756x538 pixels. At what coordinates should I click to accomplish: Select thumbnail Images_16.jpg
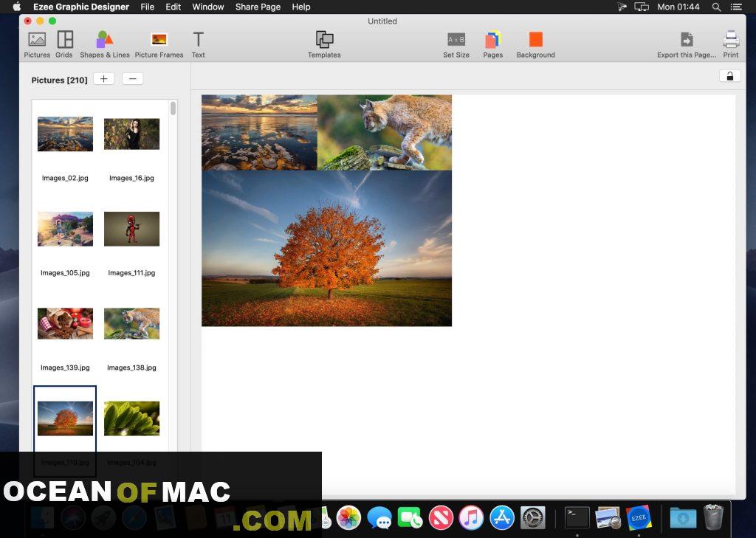[131, 134]
